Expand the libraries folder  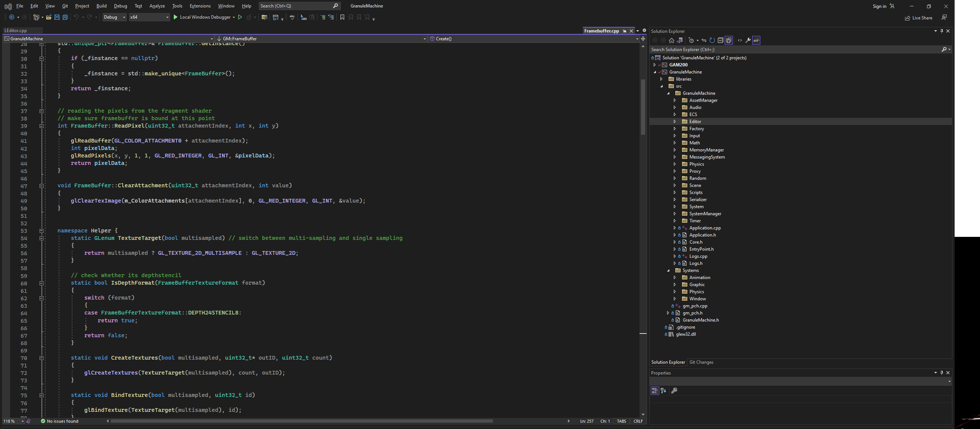pos(661,79)
